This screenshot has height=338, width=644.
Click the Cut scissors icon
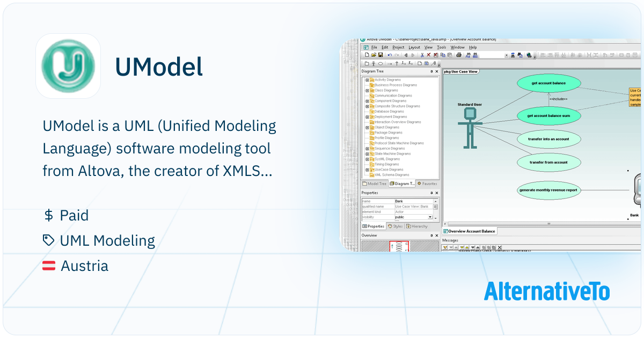click(422, 55)
